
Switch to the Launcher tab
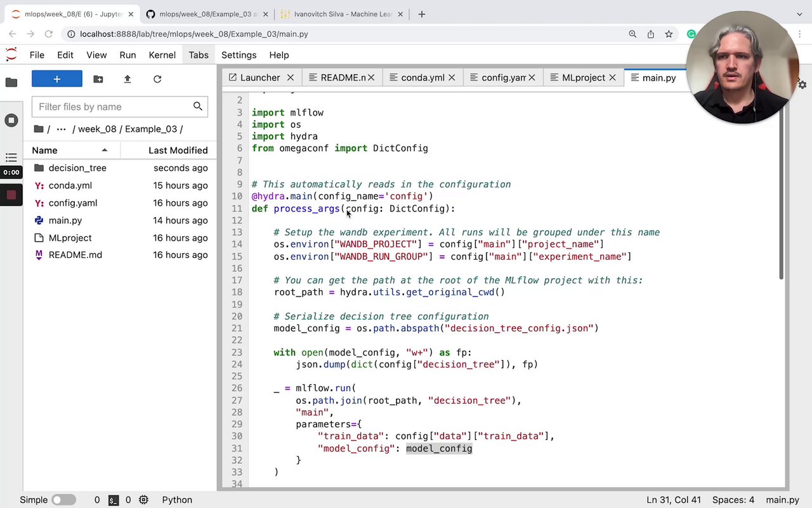coord(260,77)
